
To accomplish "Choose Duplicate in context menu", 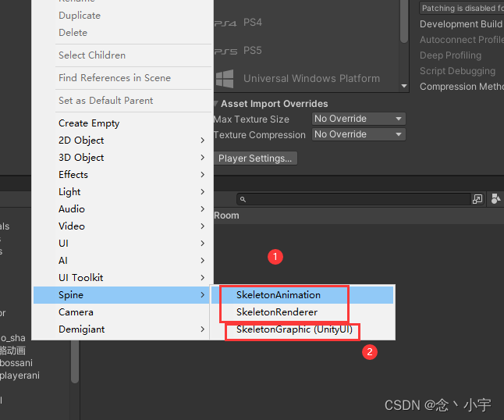I will coord(122,16).
